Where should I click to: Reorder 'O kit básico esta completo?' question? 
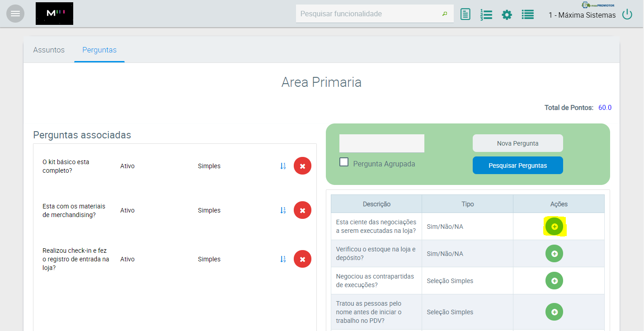pos(283,166)
